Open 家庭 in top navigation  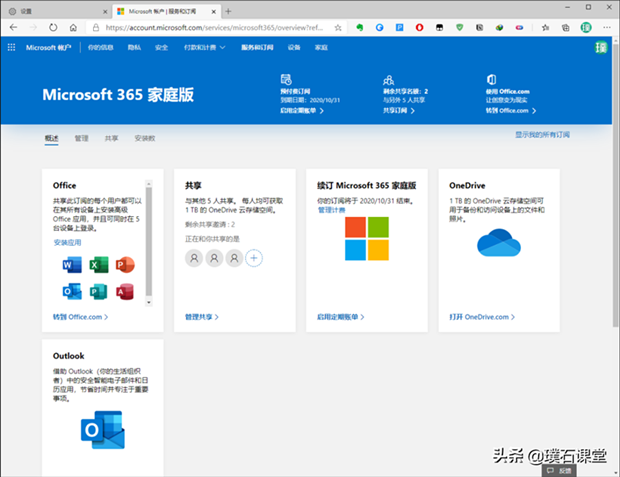click(x=321, y=47)
